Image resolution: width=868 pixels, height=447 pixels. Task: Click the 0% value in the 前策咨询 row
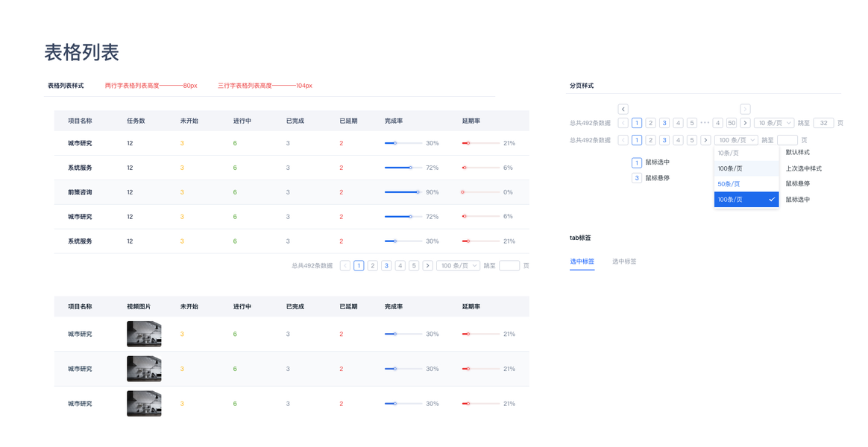508,192
